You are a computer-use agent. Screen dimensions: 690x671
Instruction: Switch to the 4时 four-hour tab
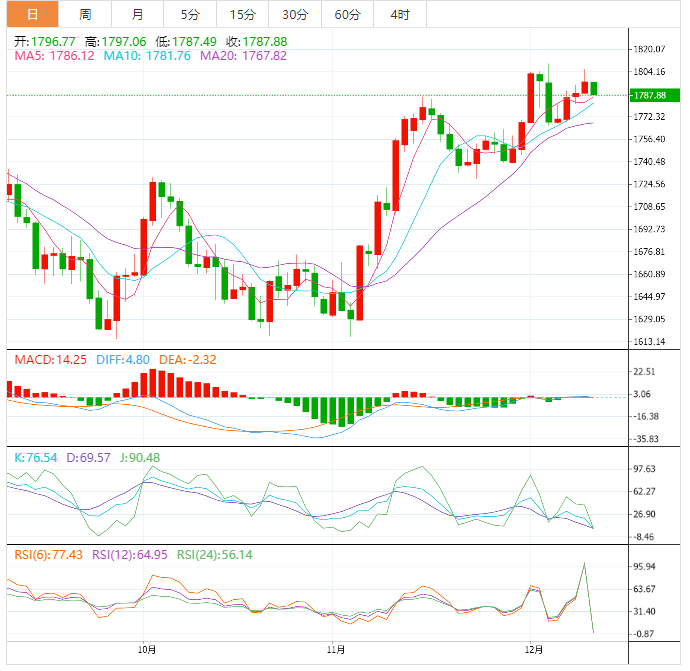pos(399,14)
